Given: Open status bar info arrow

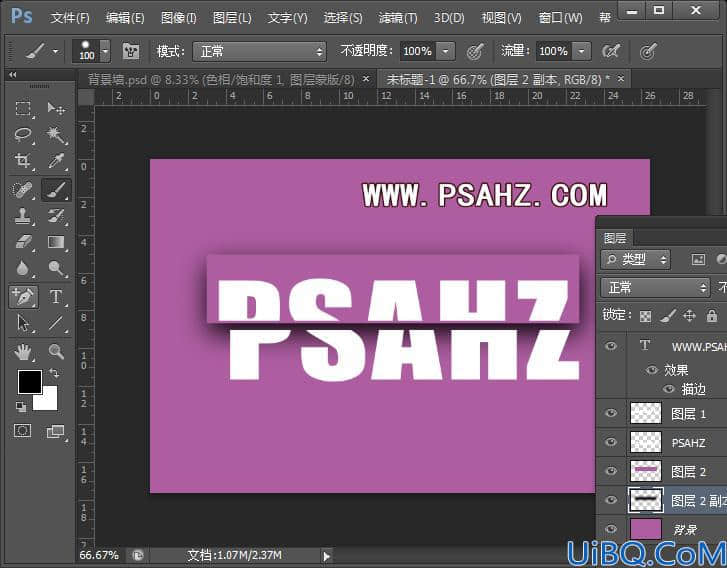Looking at the screenshot, I should click(x=326, y=556).
